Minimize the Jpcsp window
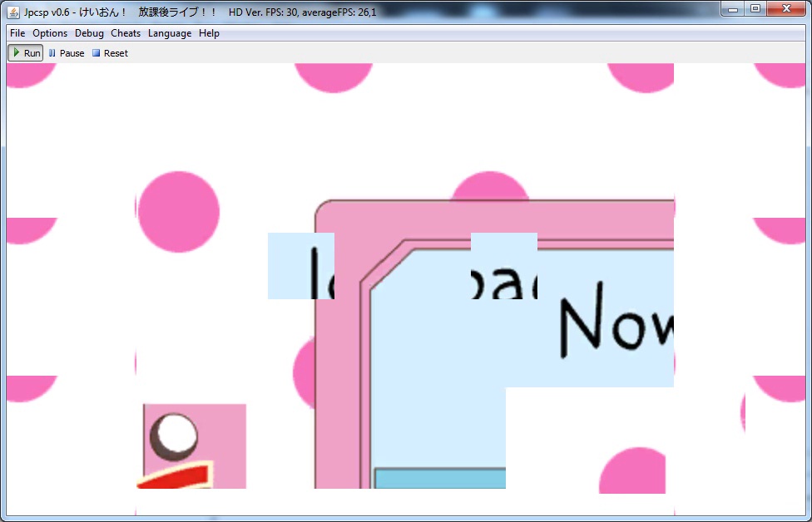The height and width of the screenshot is (522, 812). click(x=733, y=9)
